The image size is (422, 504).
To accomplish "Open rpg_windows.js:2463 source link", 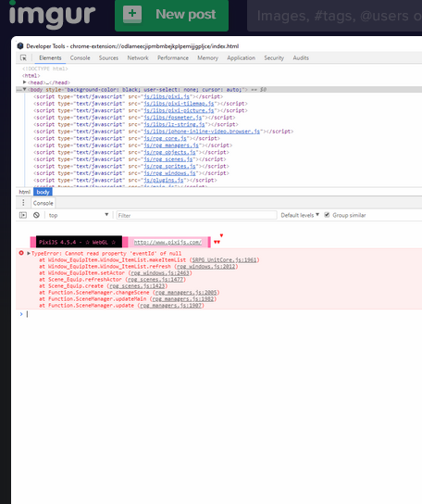I will pos(160,273).
